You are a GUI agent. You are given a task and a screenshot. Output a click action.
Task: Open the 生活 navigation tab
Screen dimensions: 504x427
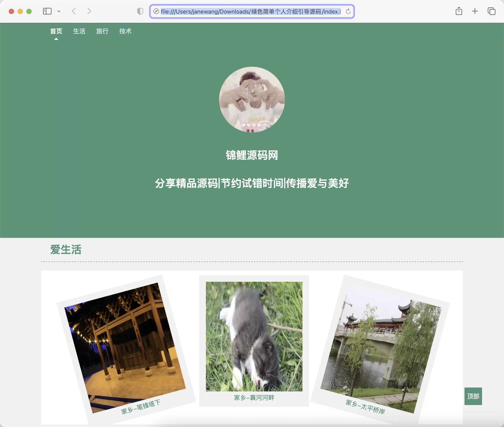point(79,31)
